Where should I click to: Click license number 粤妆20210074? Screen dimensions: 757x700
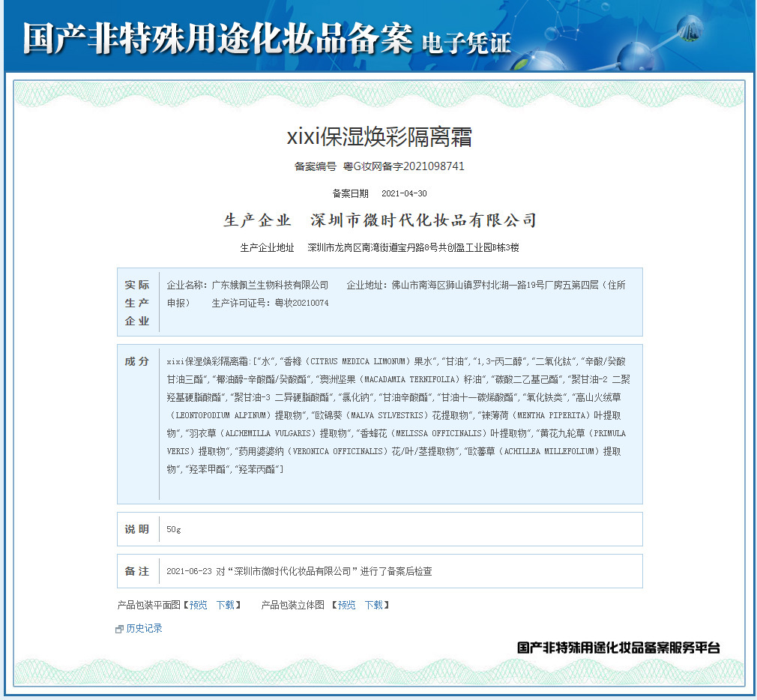point(302,304)
